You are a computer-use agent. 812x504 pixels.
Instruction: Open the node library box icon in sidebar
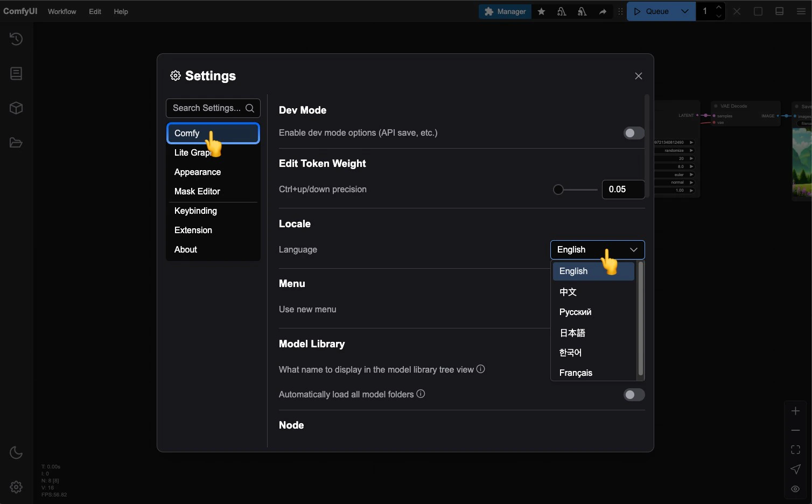pyautogui.click(x=16, y=108)
